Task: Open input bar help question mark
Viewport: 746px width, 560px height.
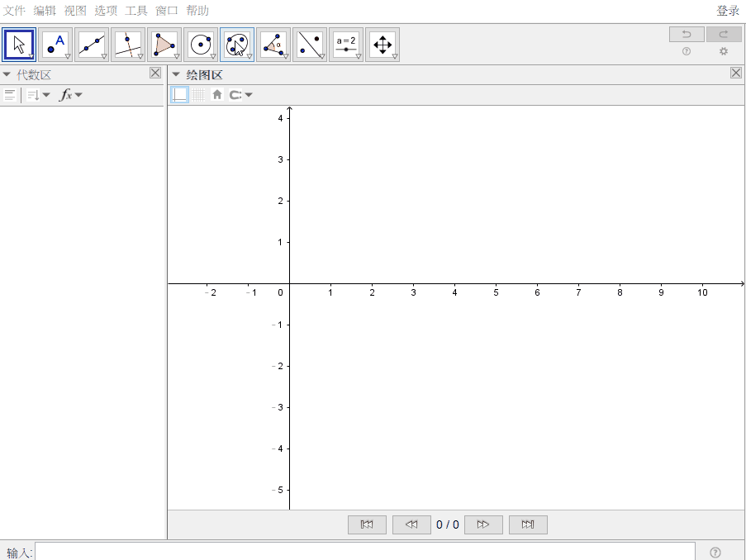Action: pos(715,553)
